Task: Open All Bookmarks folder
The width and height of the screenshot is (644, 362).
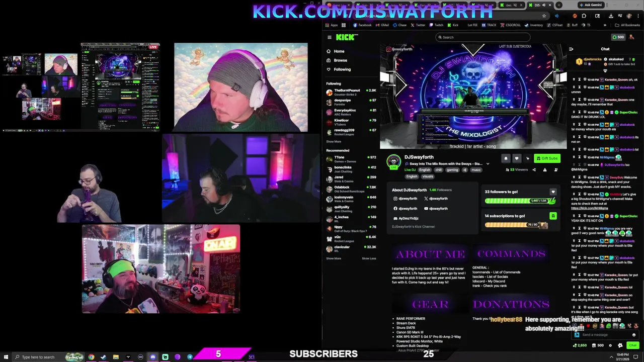Action: pyautogui.click(x=628, y=25)
